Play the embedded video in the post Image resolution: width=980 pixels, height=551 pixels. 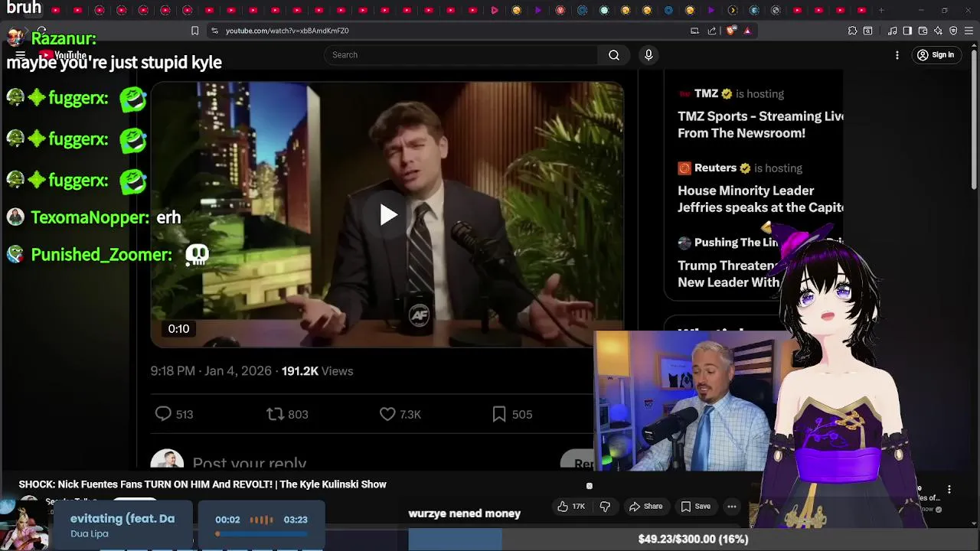387,215
